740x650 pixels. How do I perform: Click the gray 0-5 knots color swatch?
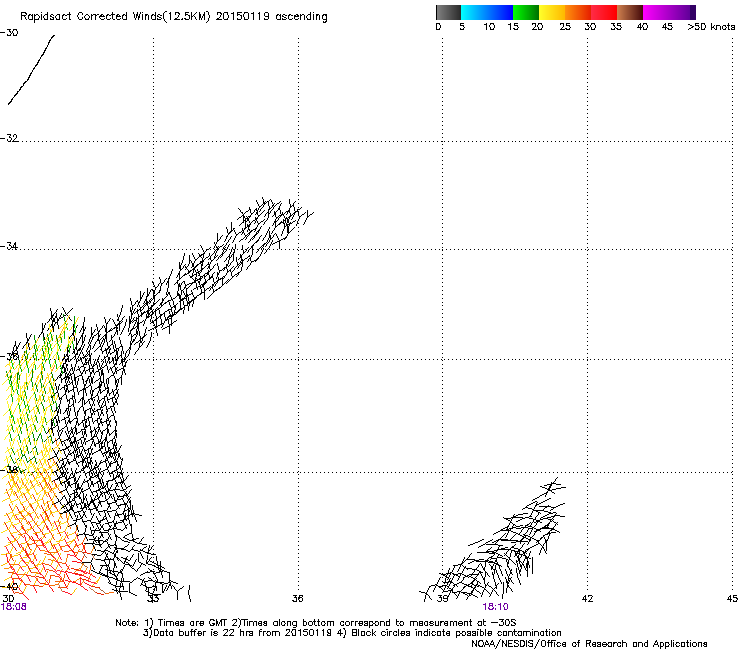coord(448,12)
